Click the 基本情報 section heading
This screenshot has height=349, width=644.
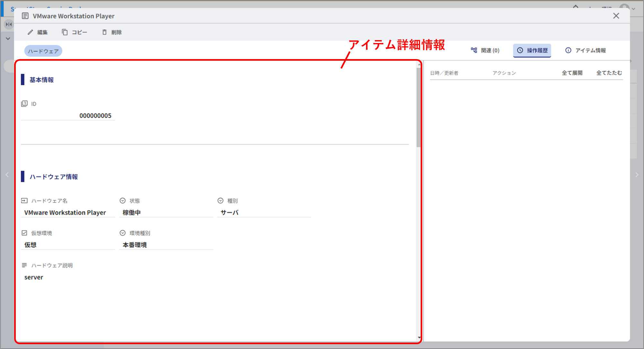tap(41, 80)
